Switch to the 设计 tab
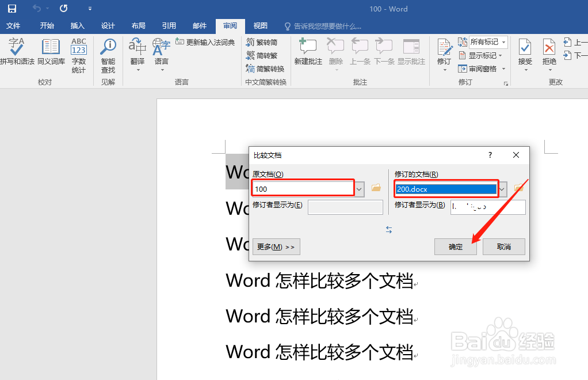The width and height of the screenshot is (588, 380). point(108,26)
